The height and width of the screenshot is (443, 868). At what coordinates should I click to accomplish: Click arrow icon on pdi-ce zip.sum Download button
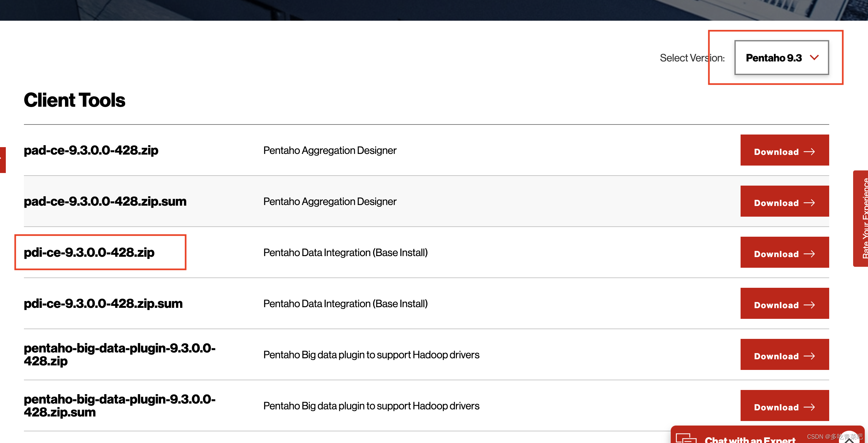click(809, 305)
